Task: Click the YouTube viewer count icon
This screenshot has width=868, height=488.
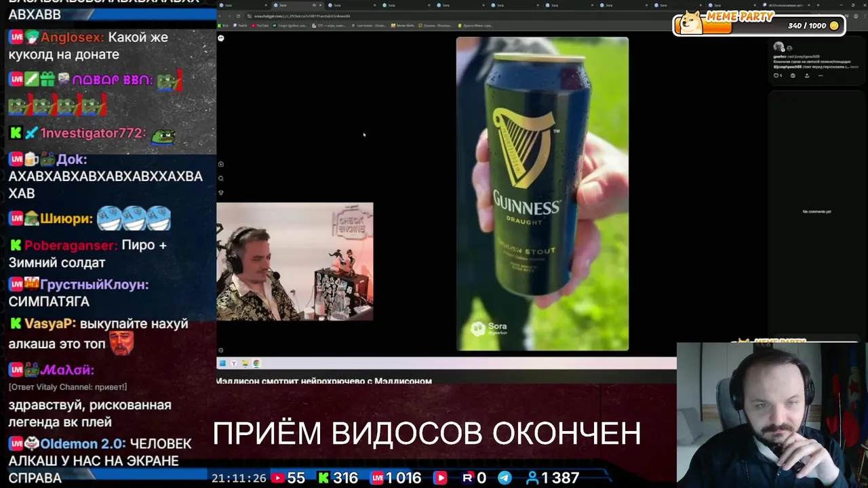Action: pos(277,478)
